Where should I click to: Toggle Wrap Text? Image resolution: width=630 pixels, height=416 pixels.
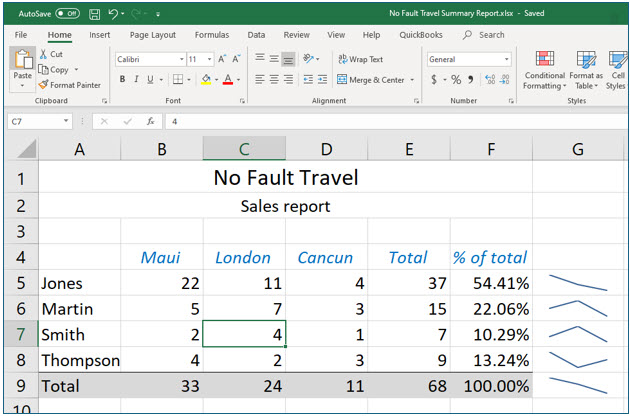click(x=360, y=59)
